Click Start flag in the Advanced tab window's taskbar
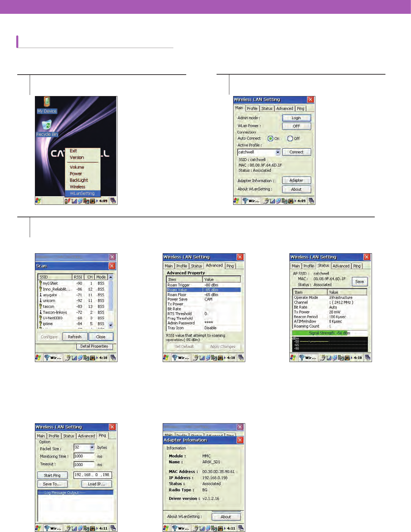 click(x=166, y=358)
